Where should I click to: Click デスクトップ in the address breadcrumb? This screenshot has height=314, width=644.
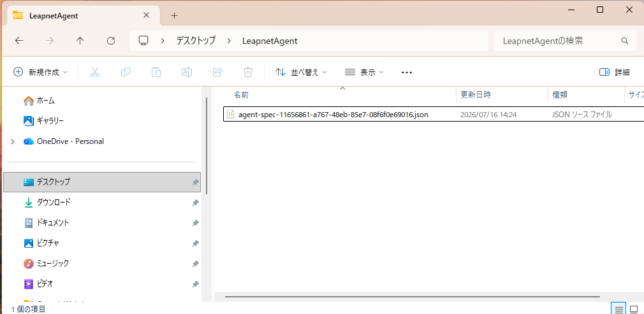click(196, 41)
